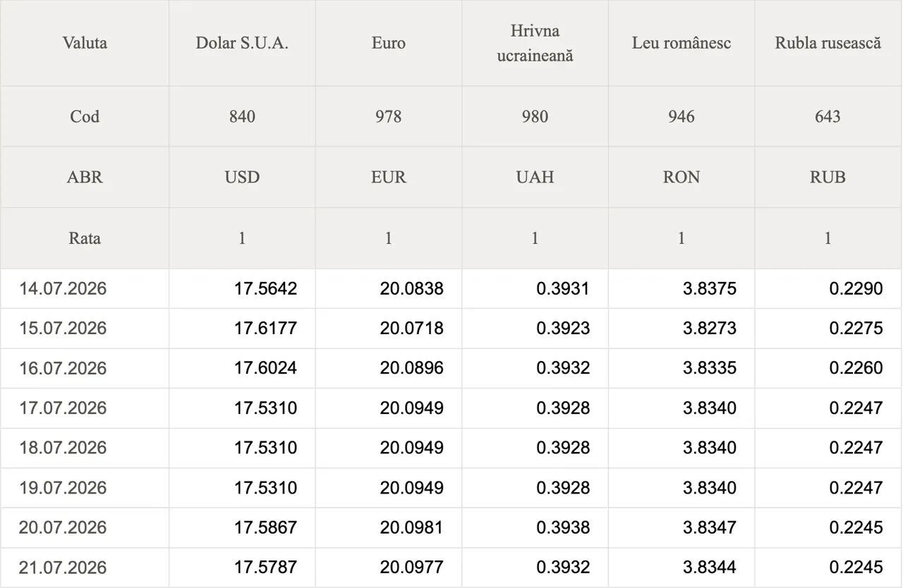Click the Valuta header cell
Screen dimensions: 903x588
pos(85,43)
